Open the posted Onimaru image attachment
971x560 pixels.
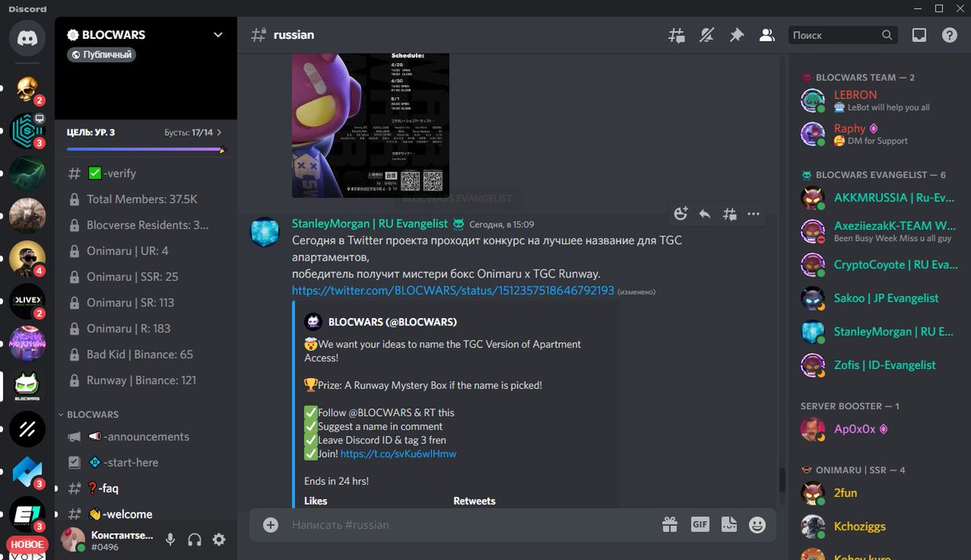point(371,125)
